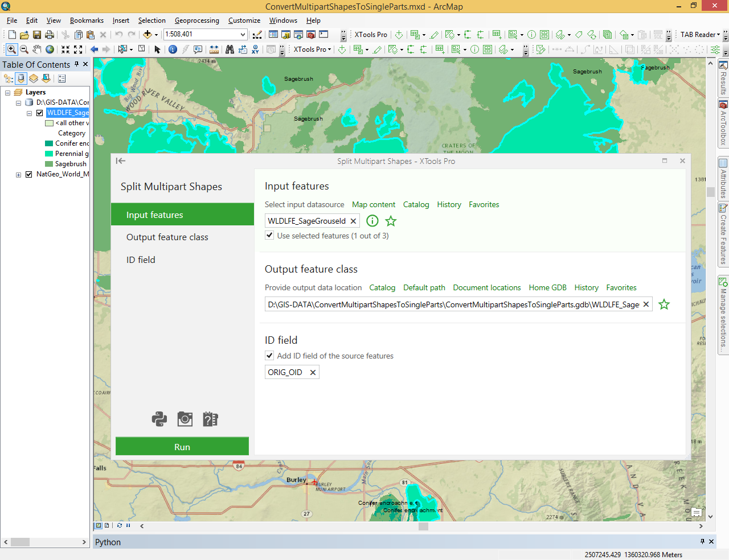
Task: Click the camera snapshot icon in dialog
Action: 185,419
